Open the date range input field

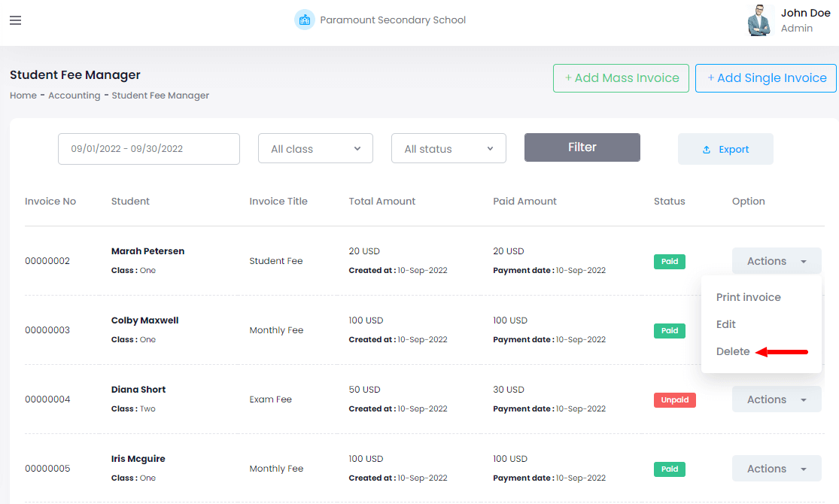[149, 149]
